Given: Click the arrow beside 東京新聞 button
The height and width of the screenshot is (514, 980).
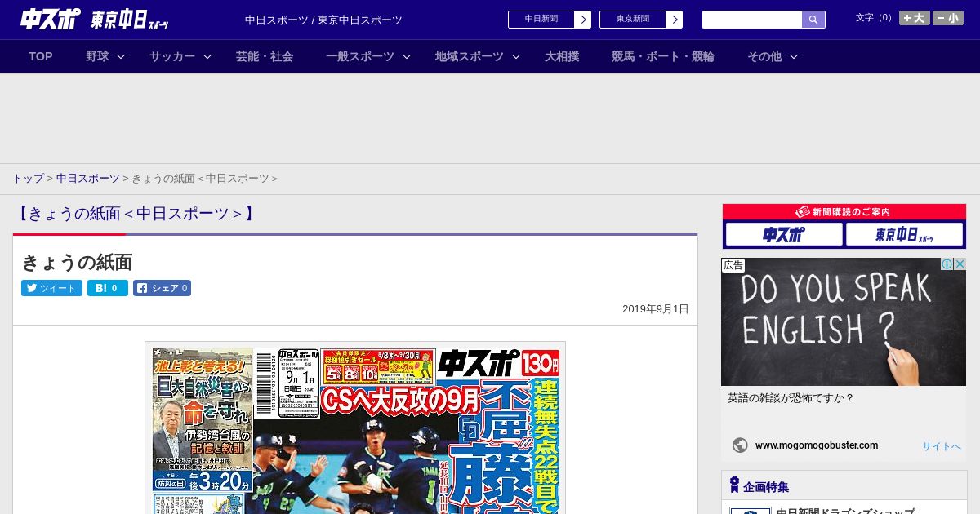Looking at the screenshot, I should click(x=674, y=20).
